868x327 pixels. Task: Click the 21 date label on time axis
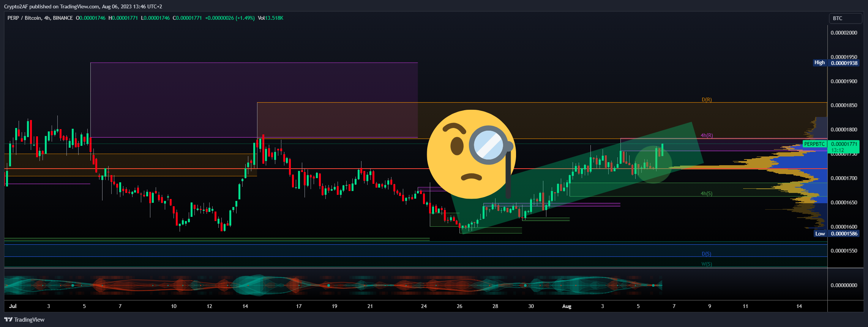370,306
